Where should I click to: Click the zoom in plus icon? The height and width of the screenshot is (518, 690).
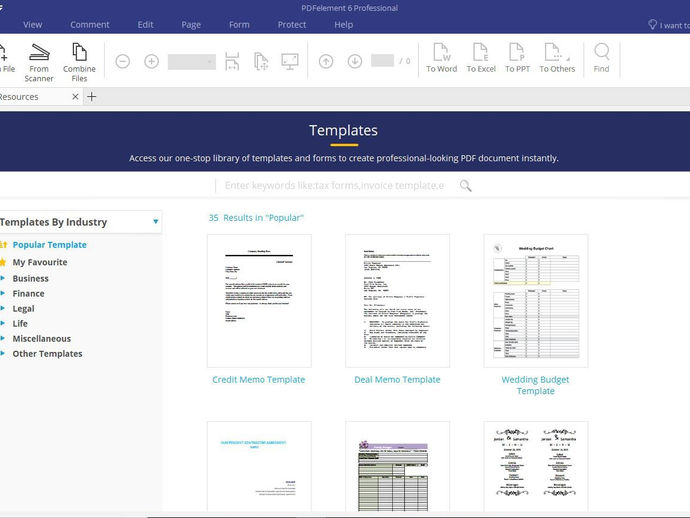(x=151, y=61)
